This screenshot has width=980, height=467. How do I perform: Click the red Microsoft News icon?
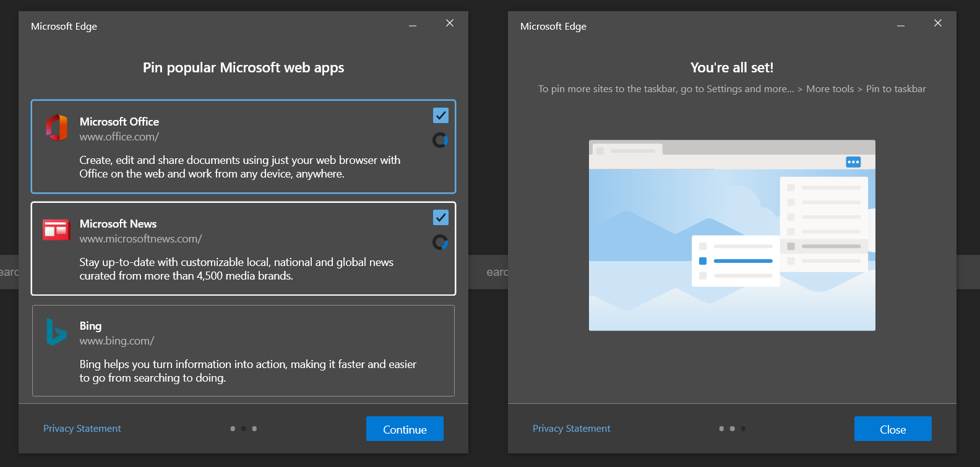[56, 229]
